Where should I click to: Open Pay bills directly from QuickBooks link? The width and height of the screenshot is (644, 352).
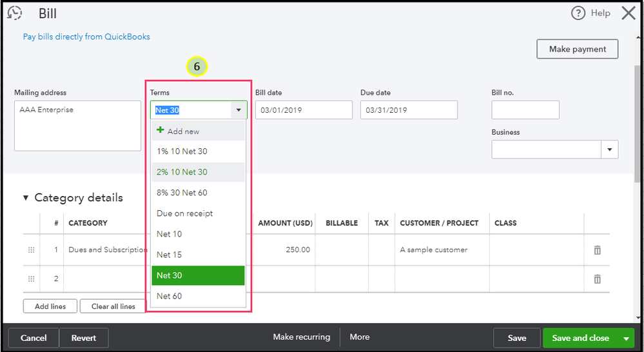(86, 37)
